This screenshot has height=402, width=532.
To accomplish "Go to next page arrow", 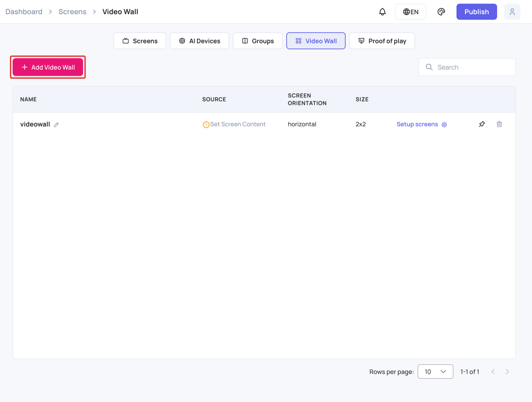I will click(x=507, y=371).
